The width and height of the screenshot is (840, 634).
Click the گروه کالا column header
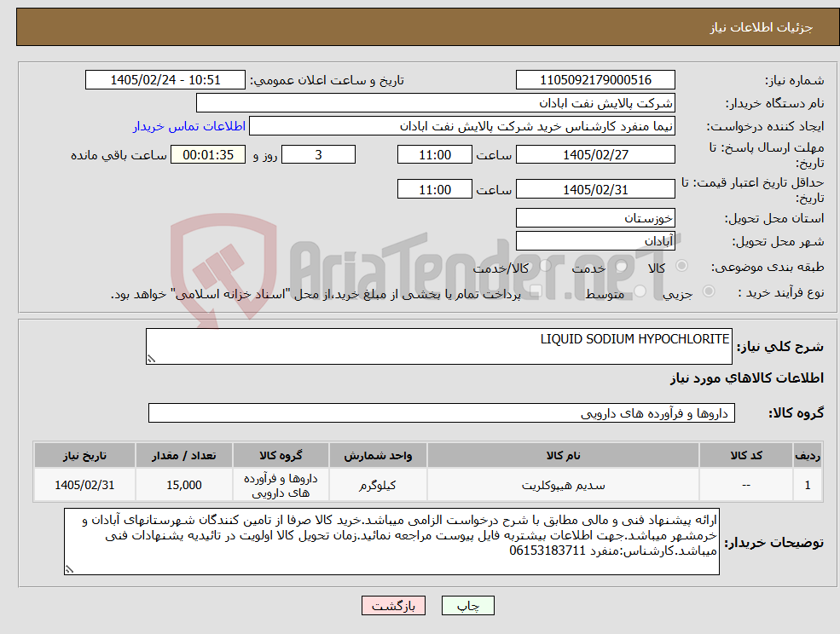tap(281, 455)
